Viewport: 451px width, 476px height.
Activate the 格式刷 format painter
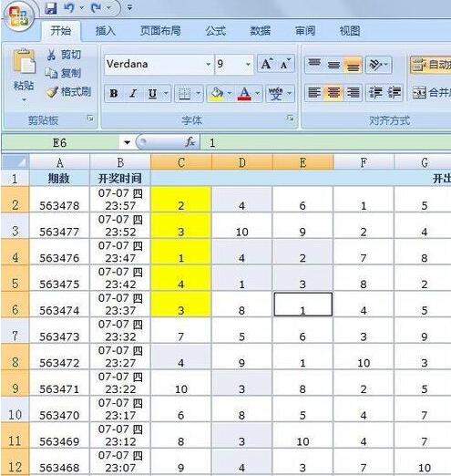point(68,92)
